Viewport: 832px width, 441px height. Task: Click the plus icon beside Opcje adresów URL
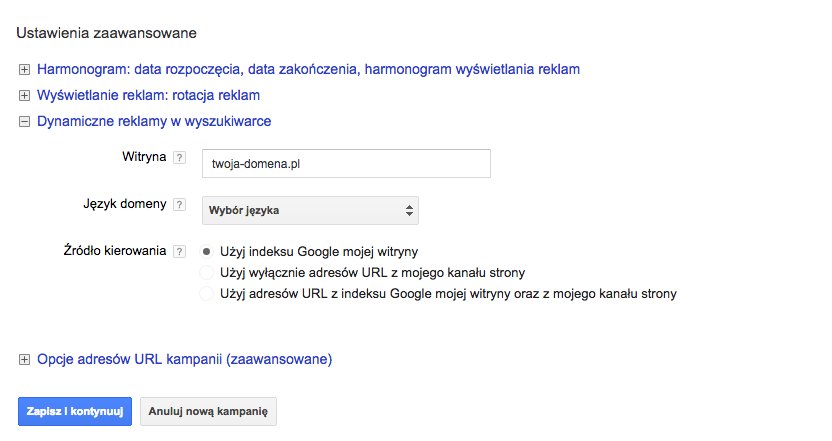point(24,359)
